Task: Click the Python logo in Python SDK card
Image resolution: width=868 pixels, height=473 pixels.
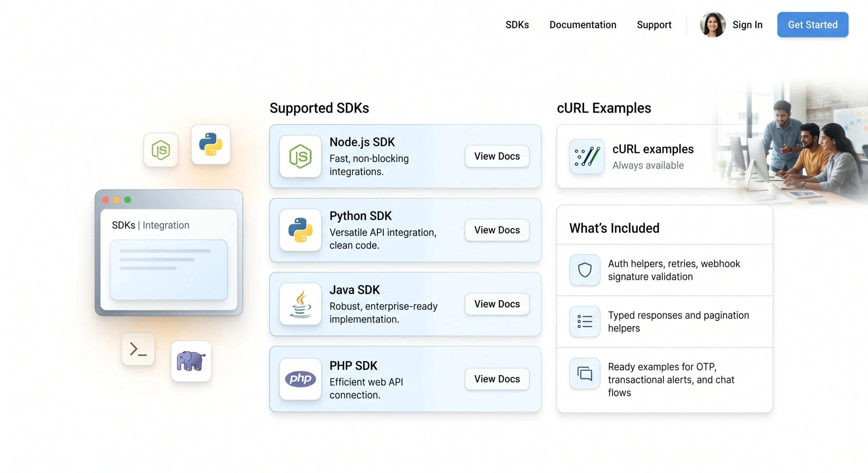Action: click(300, 230)
